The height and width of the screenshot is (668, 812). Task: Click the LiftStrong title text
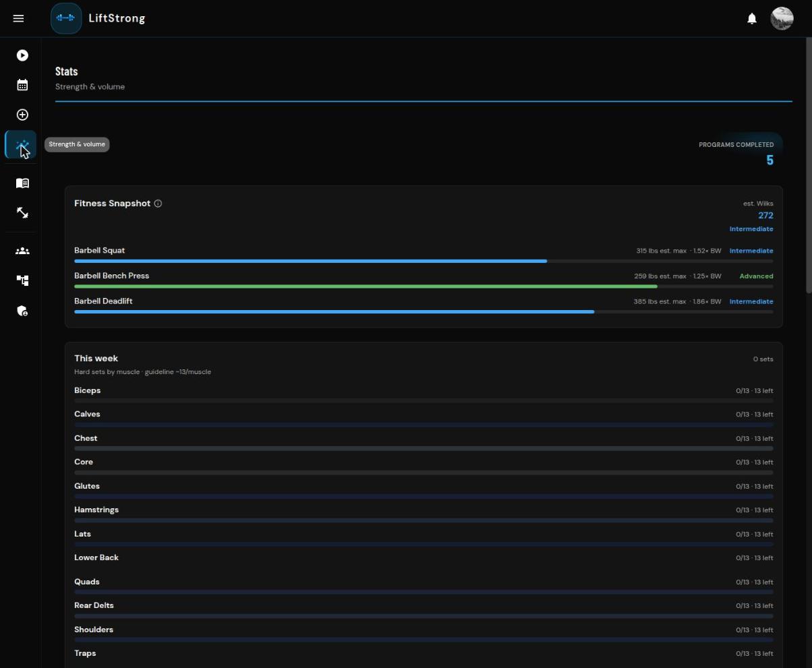click(117, 18)
